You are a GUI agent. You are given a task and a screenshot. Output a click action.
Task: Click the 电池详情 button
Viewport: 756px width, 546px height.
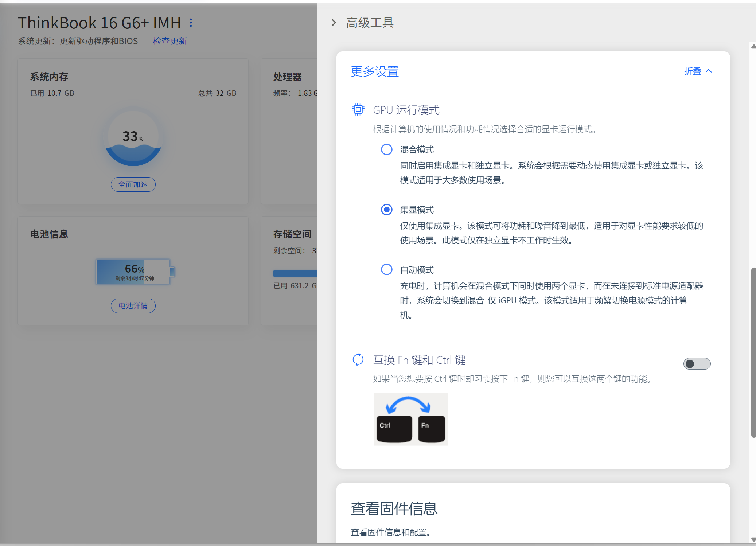(133, 306)
